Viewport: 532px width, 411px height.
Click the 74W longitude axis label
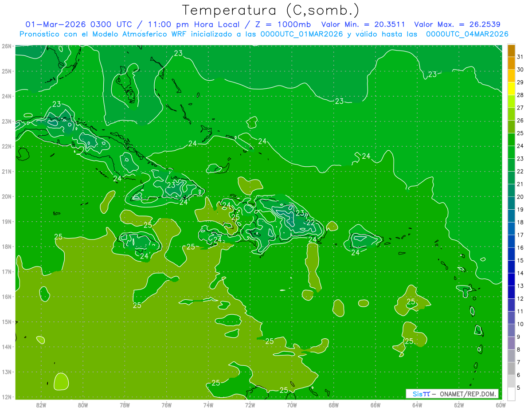[208, 405]
